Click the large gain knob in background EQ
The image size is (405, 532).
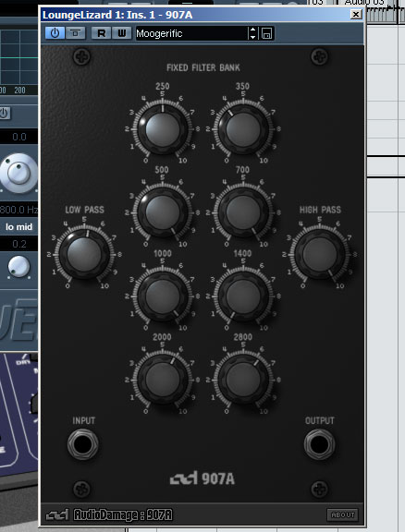click(18, 173)
